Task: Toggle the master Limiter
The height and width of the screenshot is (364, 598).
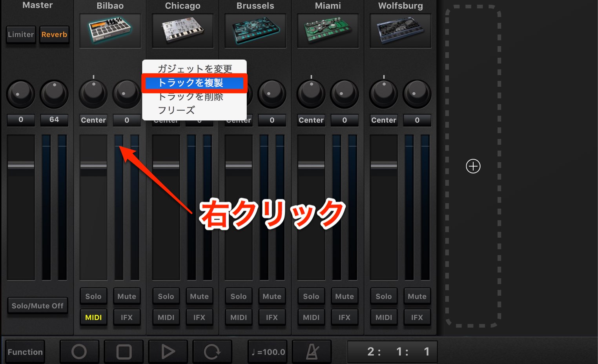Action: [21, 35]
